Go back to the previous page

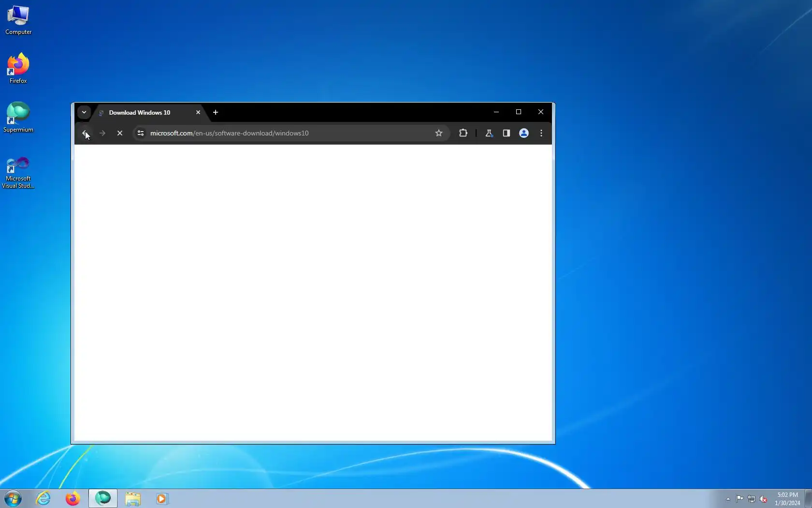tap(85, 133)
